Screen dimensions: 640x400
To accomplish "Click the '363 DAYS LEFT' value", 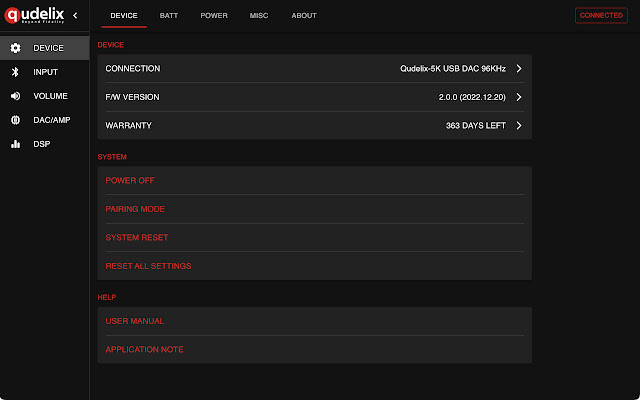I will (476, 125).
